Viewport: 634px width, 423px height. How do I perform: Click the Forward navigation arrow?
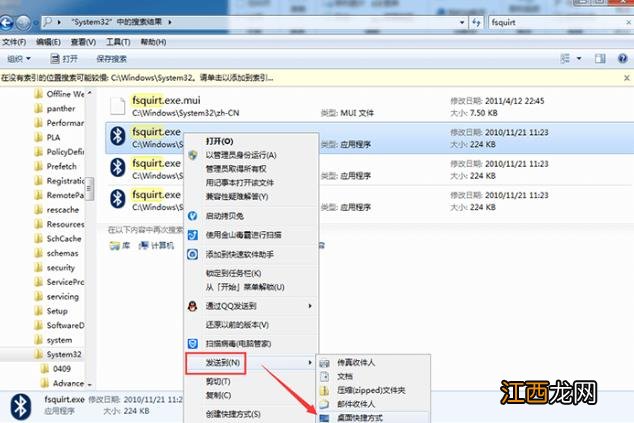click(x=23, y=23)
